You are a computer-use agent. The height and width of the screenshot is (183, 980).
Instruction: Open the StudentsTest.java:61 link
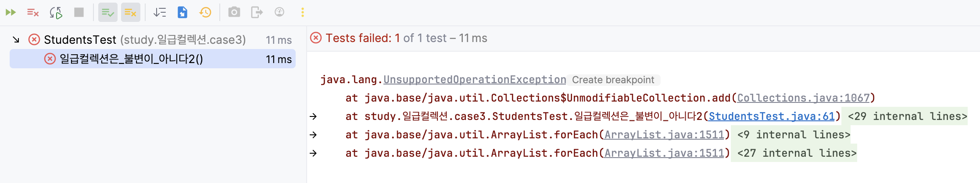click(772, 116)
